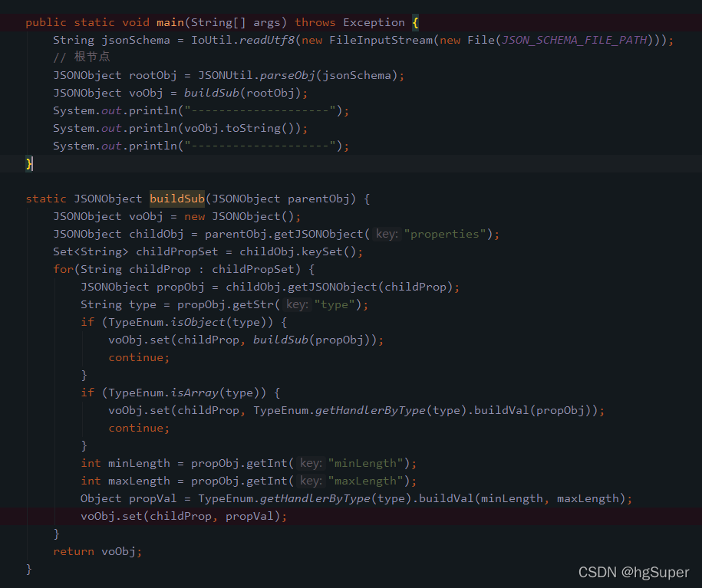Click the 'key:' hint before "properties"

387,234
